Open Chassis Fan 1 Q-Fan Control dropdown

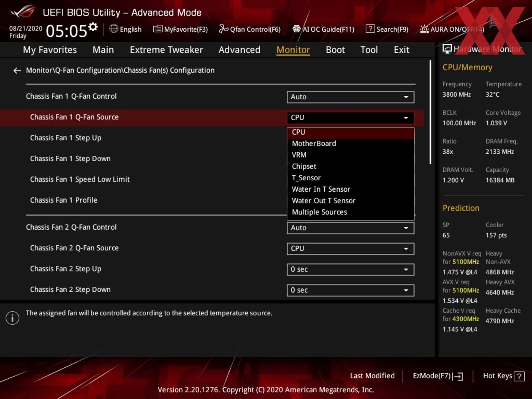tap(350, 97)
